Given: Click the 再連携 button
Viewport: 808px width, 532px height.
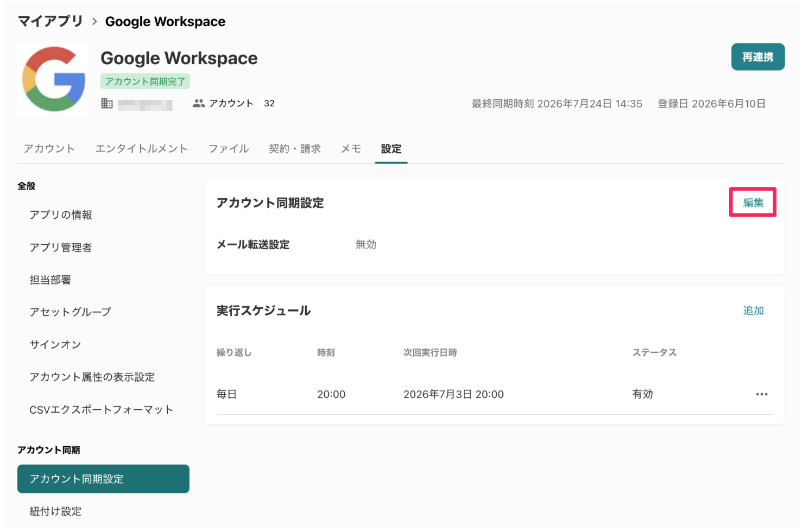Looking at the screenshot, I should [757, 57].
